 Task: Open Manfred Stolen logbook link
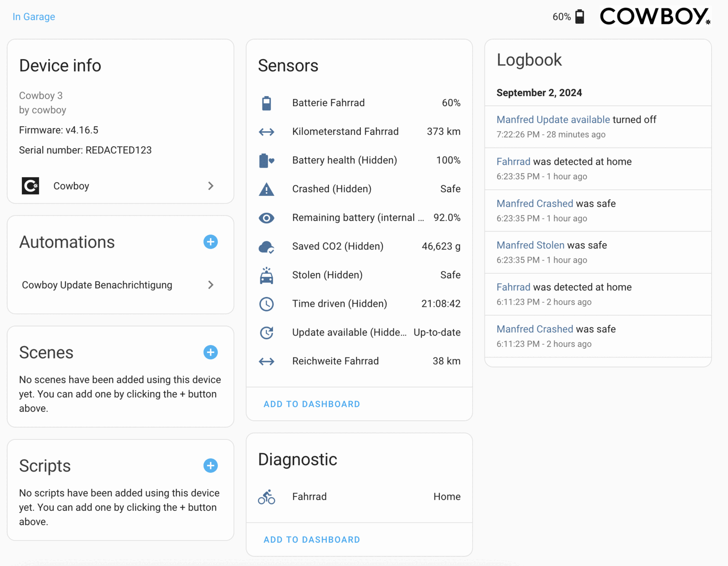tap(530, 245)
